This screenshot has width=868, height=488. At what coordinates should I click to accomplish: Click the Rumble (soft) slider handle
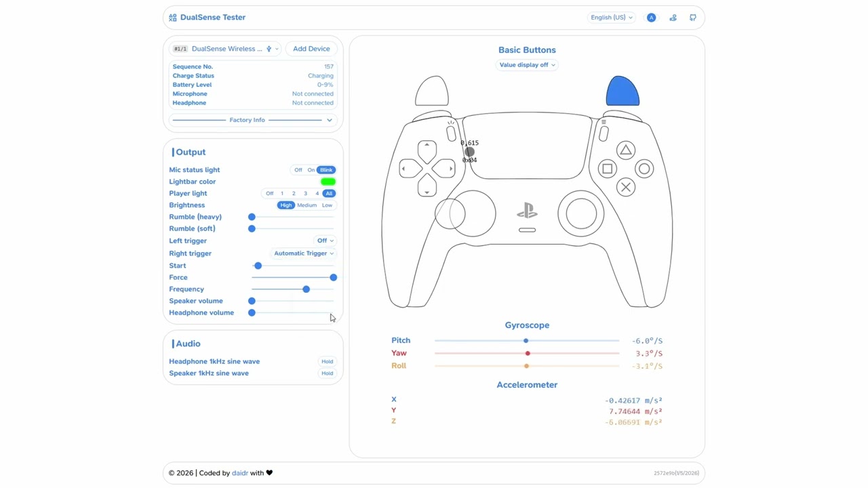coord(252,228)
